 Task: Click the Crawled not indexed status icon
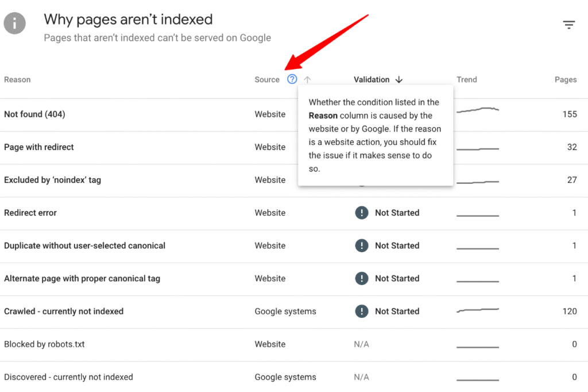click(x=361, y=311)
